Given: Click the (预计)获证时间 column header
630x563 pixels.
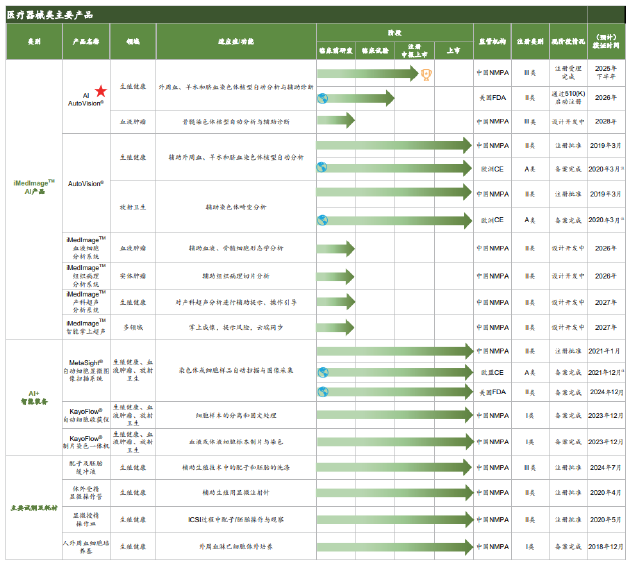Looking at the screenshot, I should 606,41.
